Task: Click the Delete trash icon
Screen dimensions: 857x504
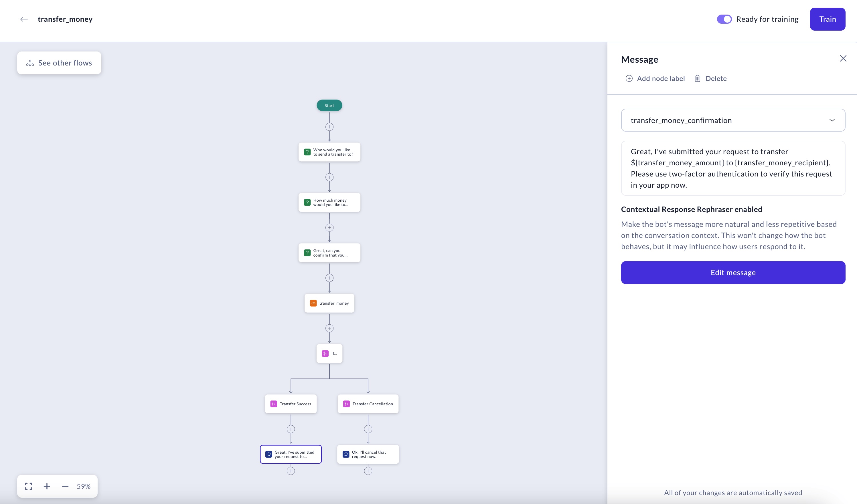Action: point(697,78)
